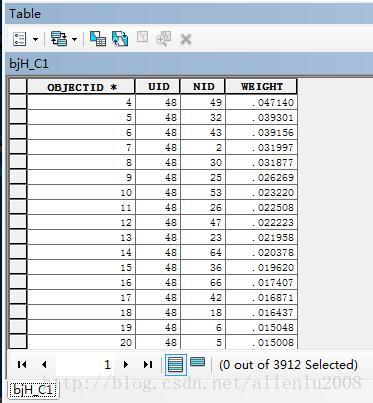Select the row with OBJECTID 5
Viewport: 373px width, 403px height.
18,117
